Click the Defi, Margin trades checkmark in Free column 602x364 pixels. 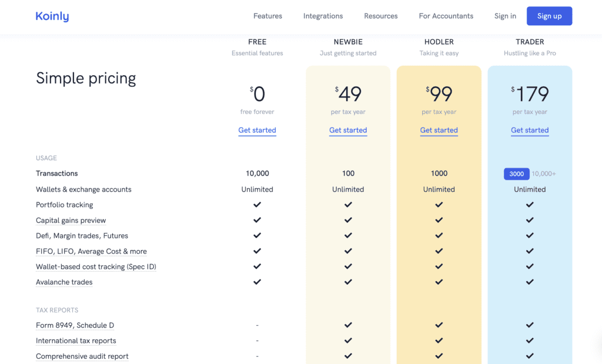(x=257, y=235)
